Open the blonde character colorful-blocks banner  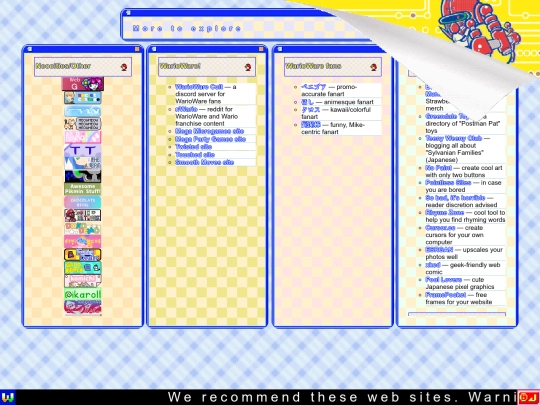[83, 97]
